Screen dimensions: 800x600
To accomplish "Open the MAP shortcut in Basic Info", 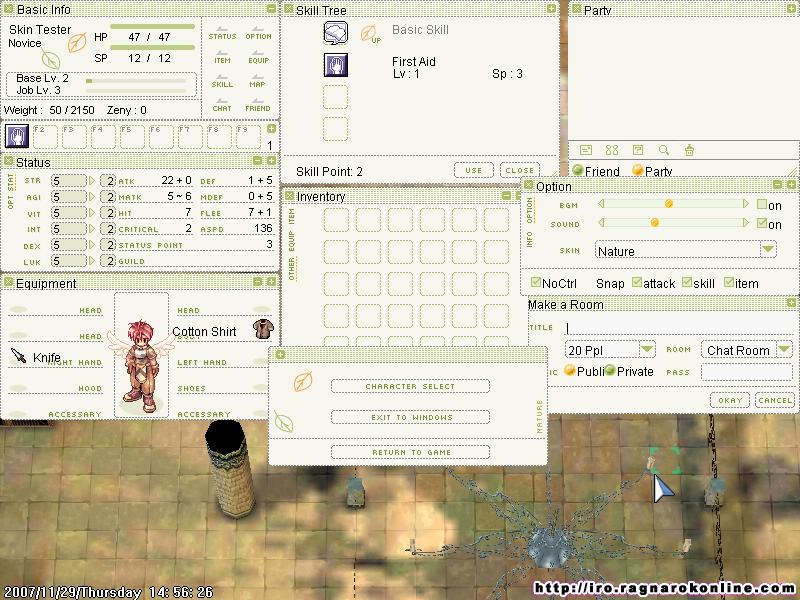I will pyautogui.click(x=258, y=81).
